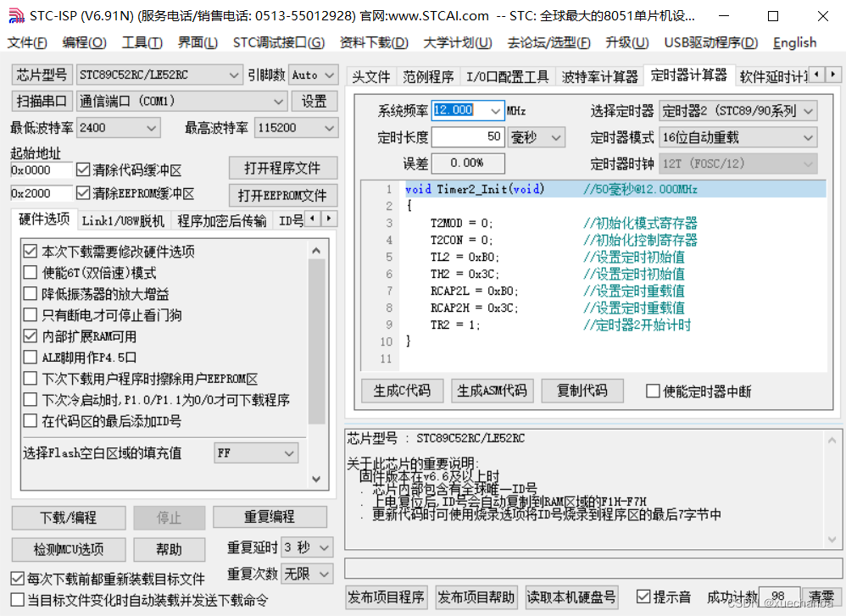Click right scroll arrow beside ID号 tab

pyautogui.click(x=329, y=219)
